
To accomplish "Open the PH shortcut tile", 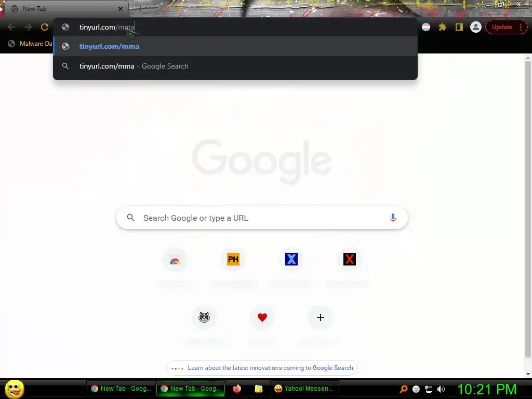I will (x=233, y=260).
